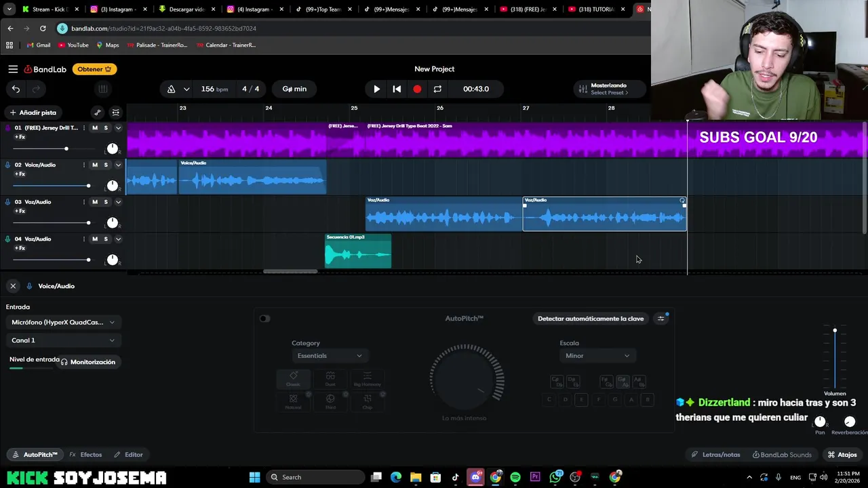The width and height of the screenshot is (868, 488).
Task: Open the Atajos shortcuts button
Action: click(x=842, y=455)
